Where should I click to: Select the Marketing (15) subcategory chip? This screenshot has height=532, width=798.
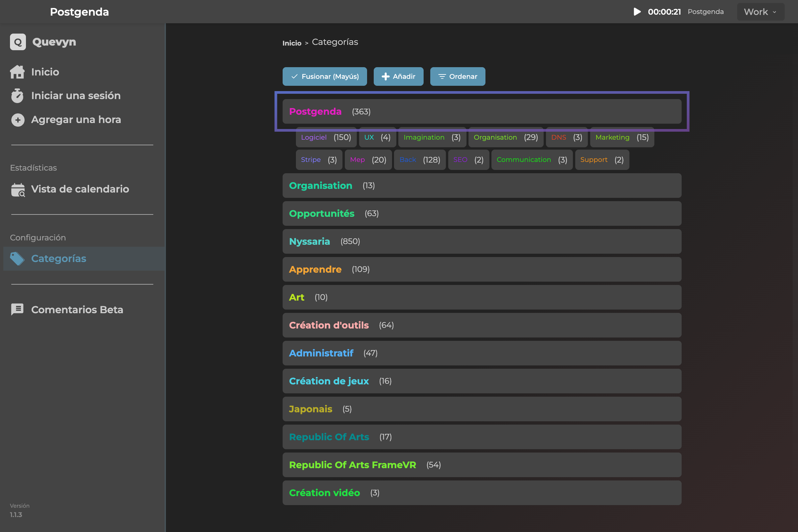[622, 137]
